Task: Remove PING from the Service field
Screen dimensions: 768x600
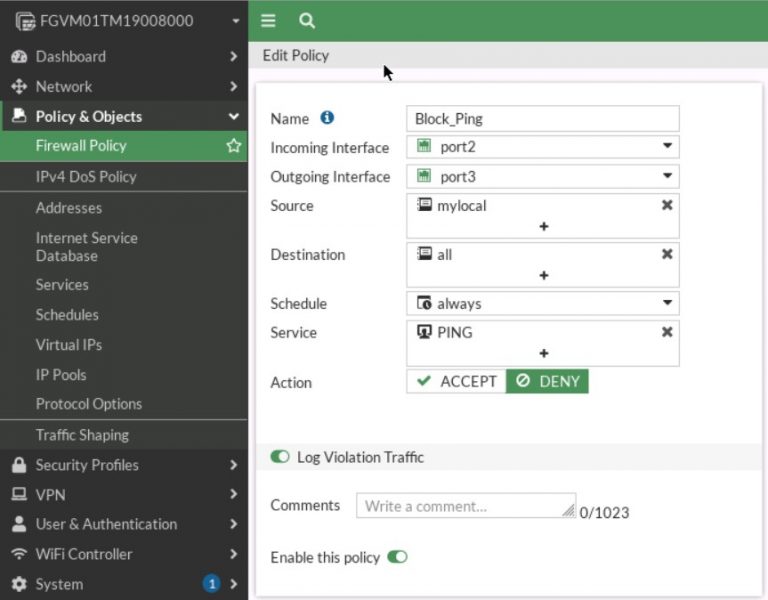Action: click(667, 332)
